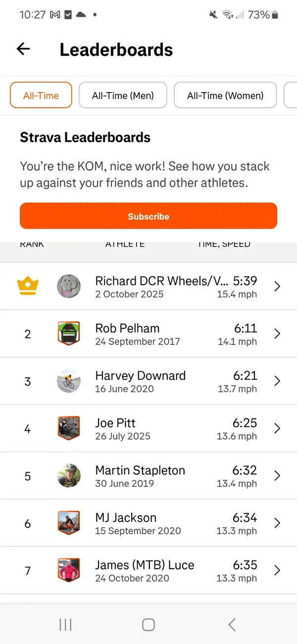Screen dimensions: 297x644
Task: Tap the gold KOM crown icon
Action: click(28, 286)
